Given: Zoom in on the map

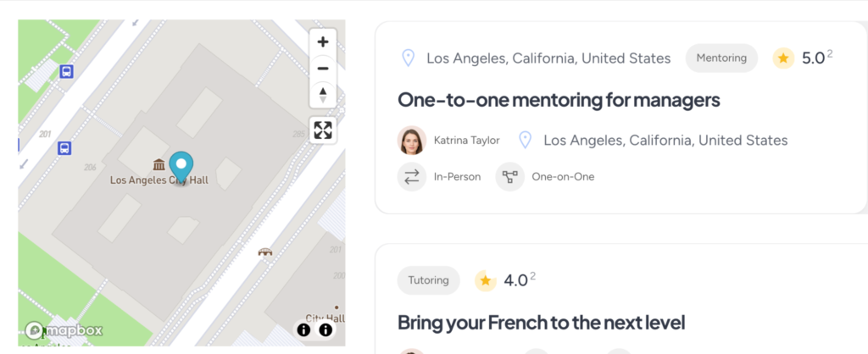Looking at the screenshot, I should (x=322, y=41).
